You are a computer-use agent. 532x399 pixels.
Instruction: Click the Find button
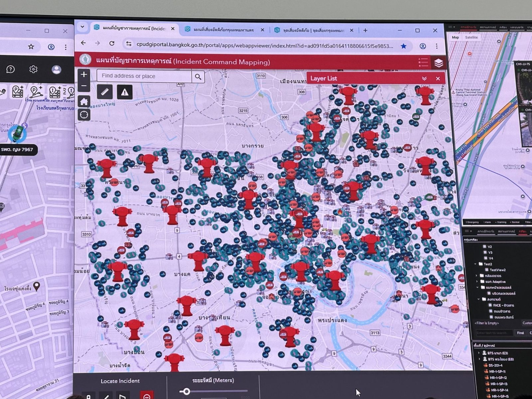[520, 333]
